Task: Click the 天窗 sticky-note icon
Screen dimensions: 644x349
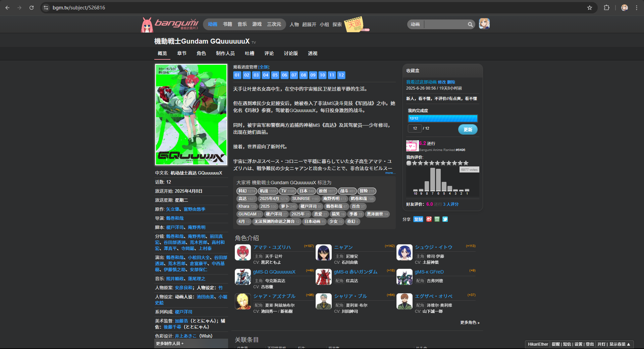Action: click(x=354, y=24)
